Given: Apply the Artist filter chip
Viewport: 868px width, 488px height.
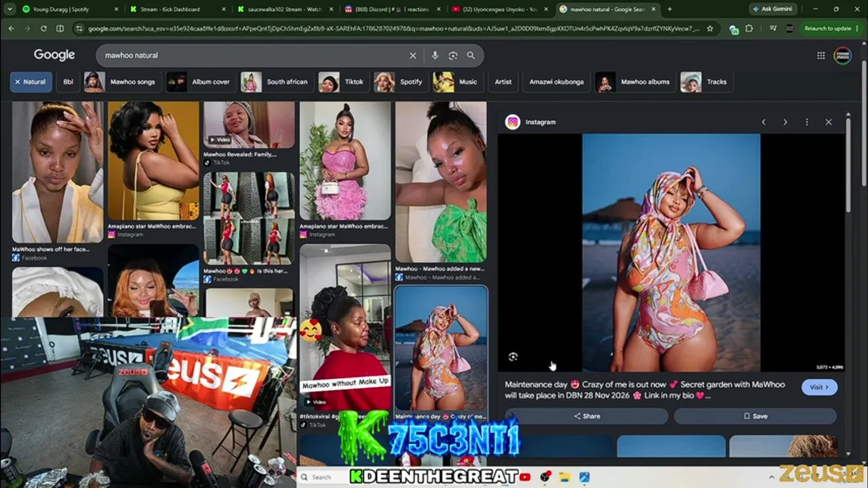Looking at the screenshot, I should point(503,82).
